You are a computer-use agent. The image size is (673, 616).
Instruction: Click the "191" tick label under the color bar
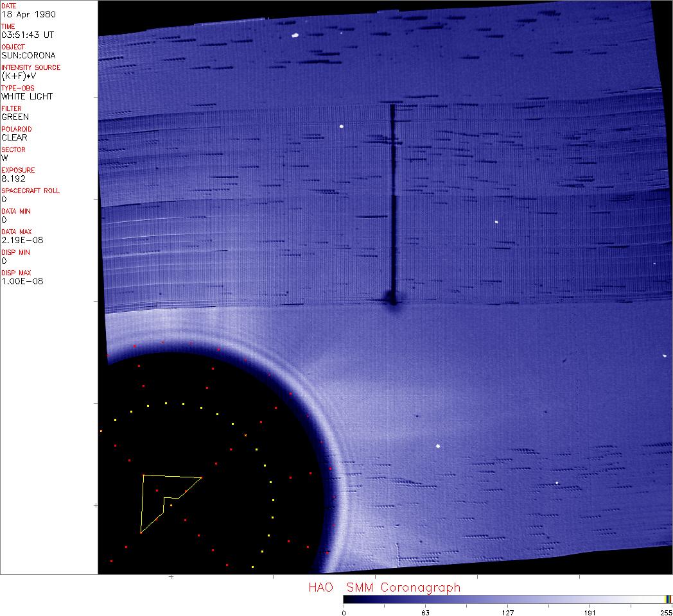(x=589, y=612)
